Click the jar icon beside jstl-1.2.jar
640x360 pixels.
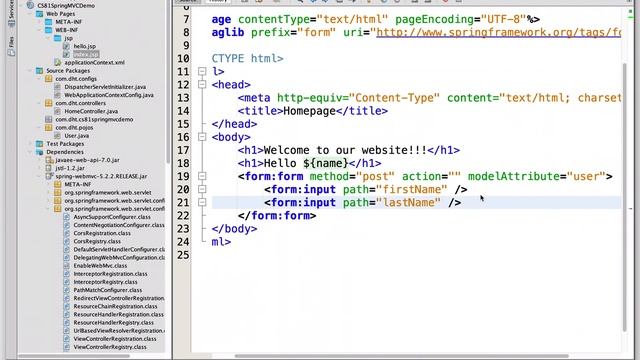[x=49, y=168]
